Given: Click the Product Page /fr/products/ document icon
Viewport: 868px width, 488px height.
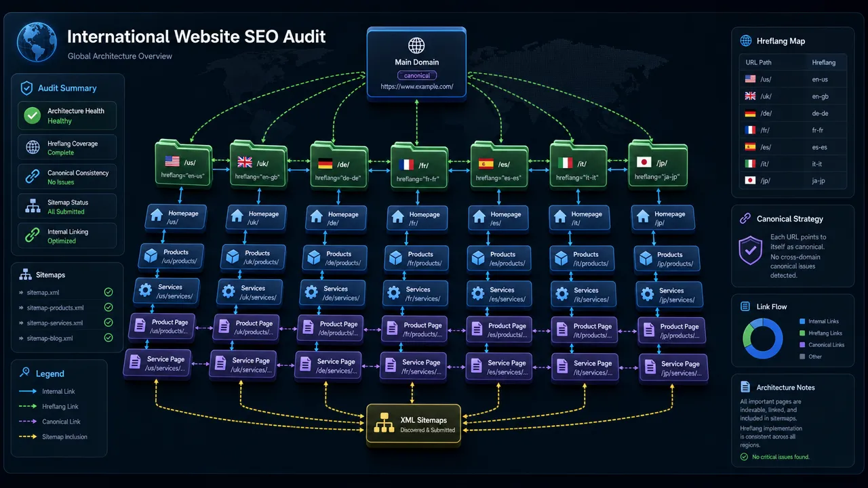Looking at the screenshot, I should (x=393, y=329).
